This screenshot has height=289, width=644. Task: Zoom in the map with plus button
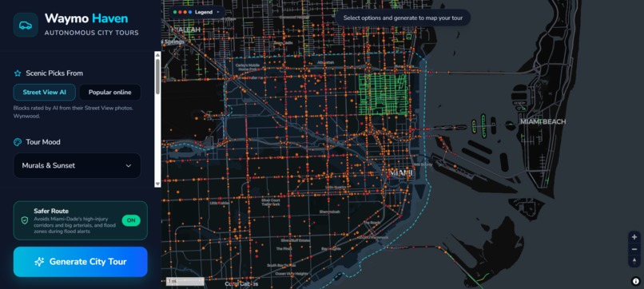tap(634, 237)
